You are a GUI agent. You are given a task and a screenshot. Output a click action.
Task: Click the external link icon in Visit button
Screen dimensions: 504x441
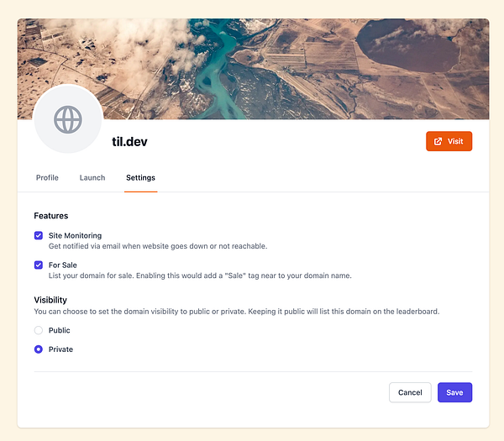[438, 141]
